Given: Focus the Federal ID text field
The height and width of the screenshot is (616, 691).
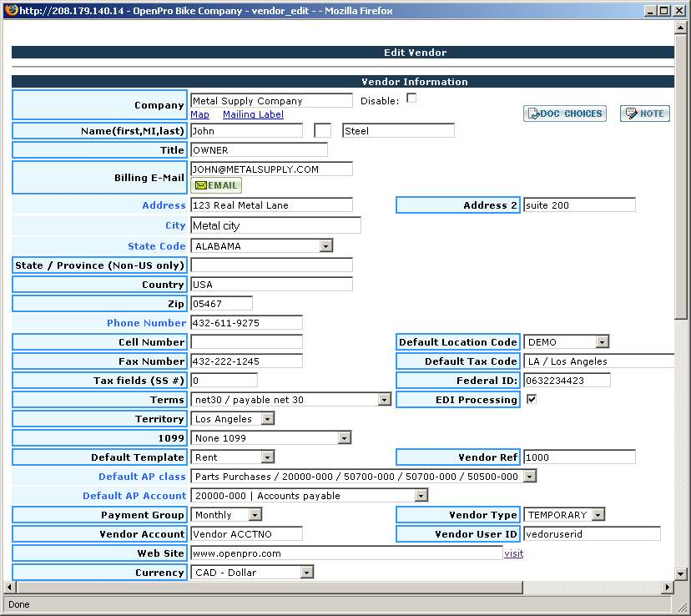Looking at the screenshot, I should pyautogui.click(x=567, y=381).
